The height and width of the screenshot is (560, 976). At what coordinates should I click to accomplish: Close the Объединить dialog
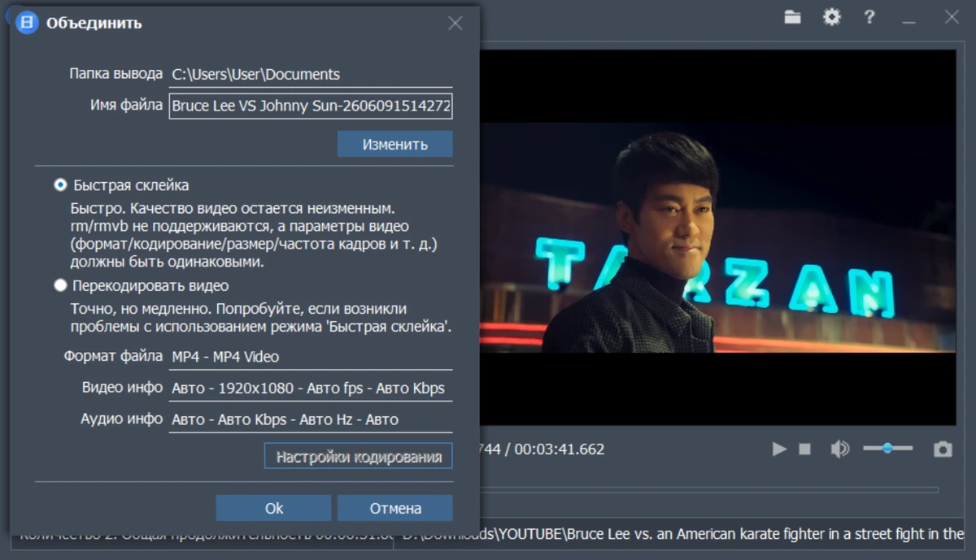point(455,24)
